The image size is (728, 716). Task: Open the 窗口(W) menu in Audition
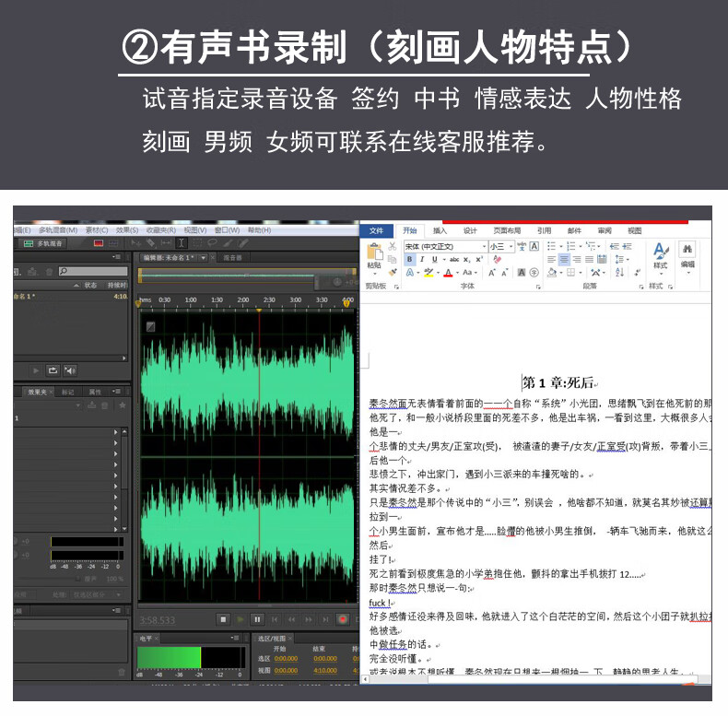(x=227, y=229)
